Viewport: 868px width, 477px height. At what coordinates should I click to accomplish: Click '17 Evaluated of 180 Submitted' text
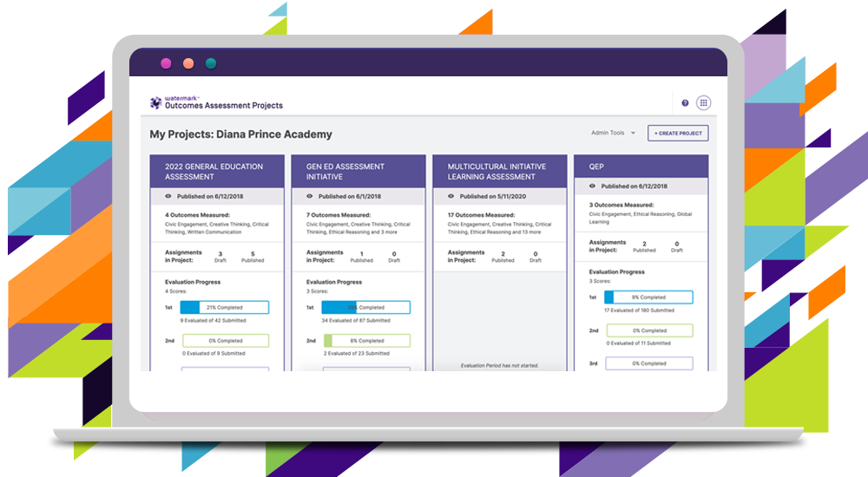[640, 310]
